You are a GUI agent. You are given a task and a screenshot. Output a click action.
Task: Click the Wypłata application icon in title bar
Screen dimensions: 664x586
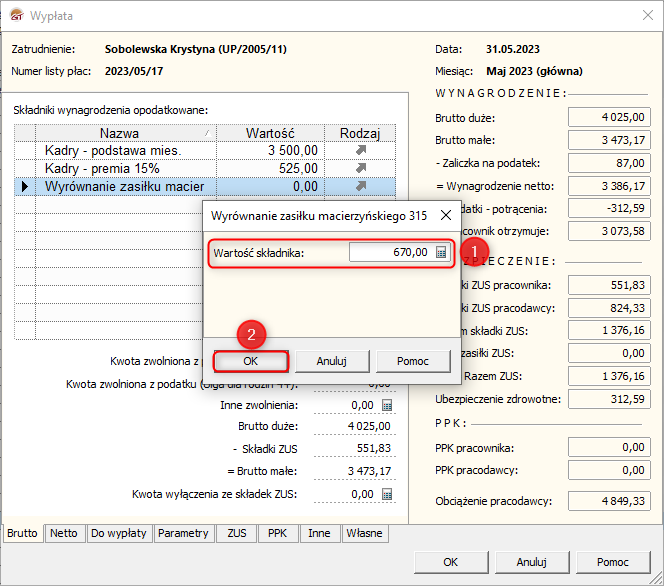tap(17, 16)
